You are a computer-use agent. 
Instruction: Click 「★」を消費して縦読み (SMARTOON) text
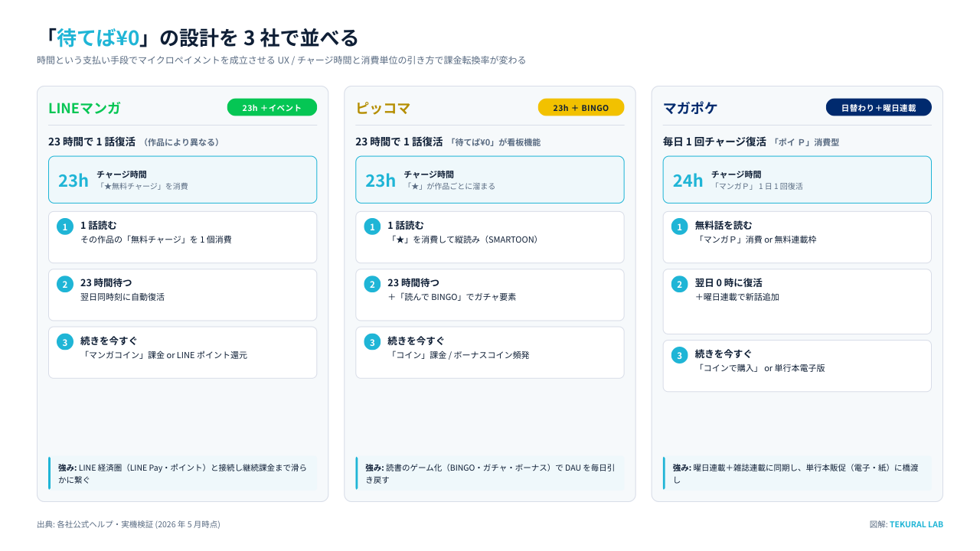point(463,240)
